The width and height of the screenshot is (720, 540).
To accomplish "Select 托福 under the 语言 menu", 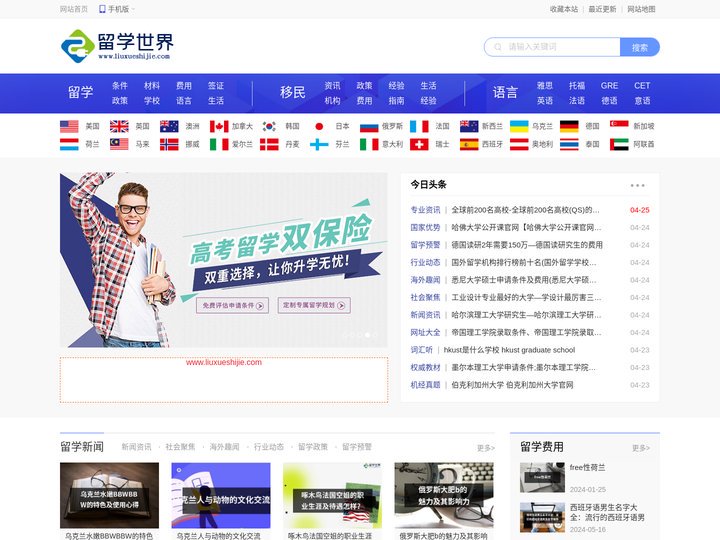I will point(577,86).
